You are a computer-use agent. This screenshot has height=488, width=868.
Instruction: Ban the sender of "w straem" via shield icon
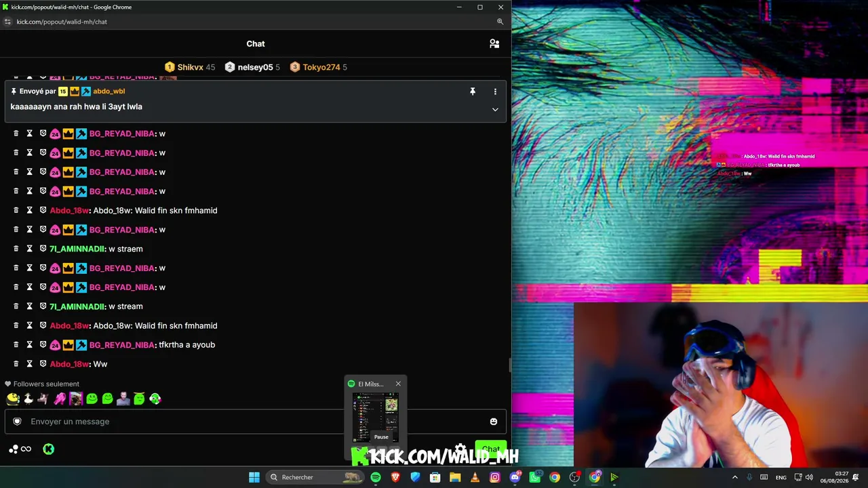[x=43, y=249]
